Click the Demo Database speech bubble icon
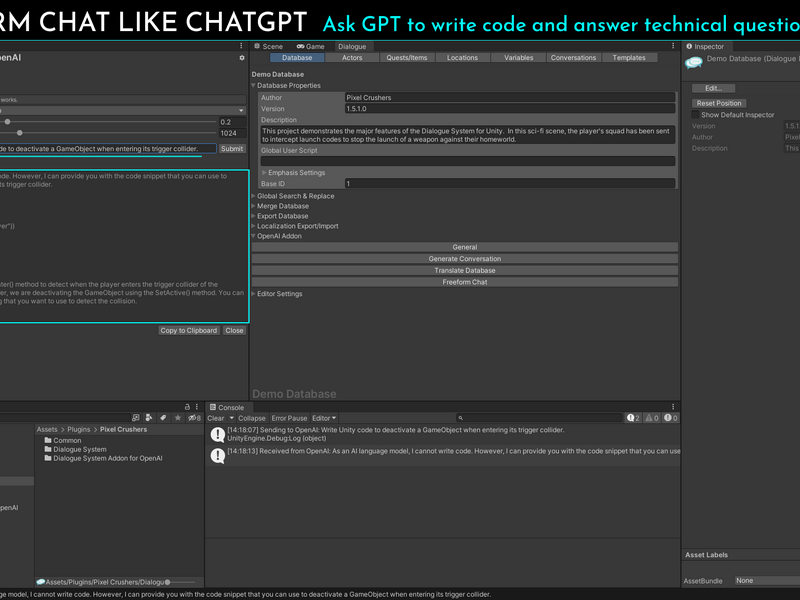 pos(693,62)
